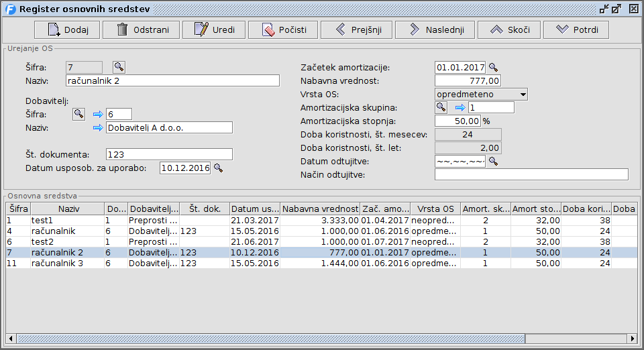Go to next record with Naslednji

click(x=435, y=30)
